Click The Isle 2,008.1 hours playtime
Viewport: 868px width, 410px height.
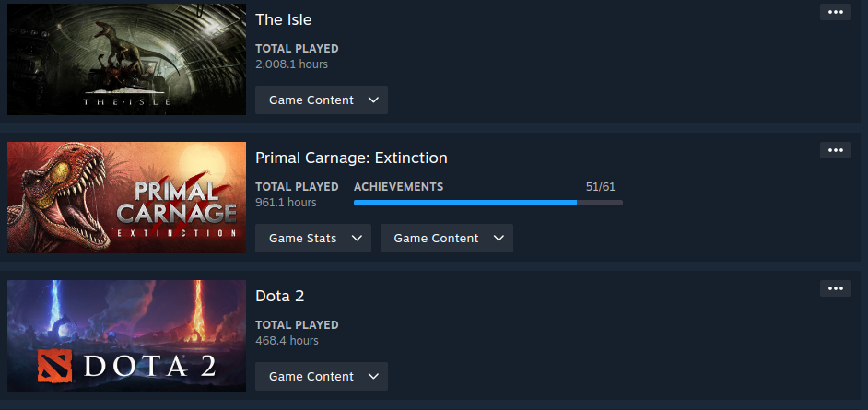pos(291,64)
